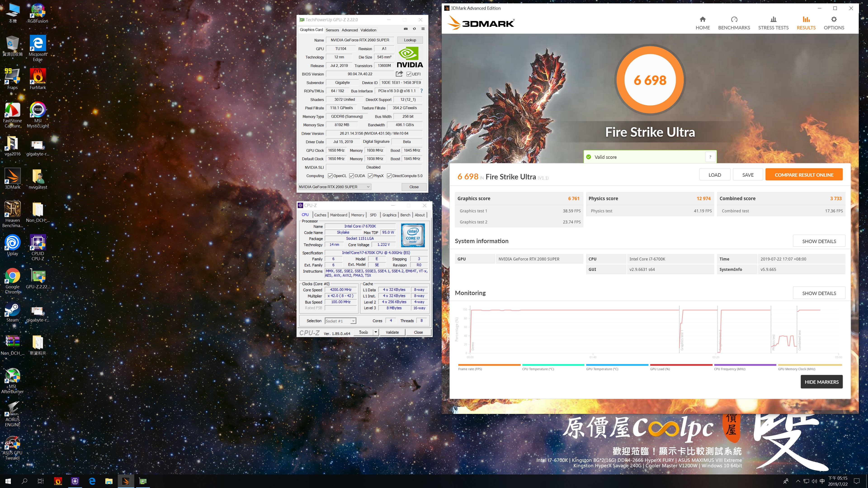Open BENCHMARKS section in 3DMark
The image size is (868, 488).
734,23
